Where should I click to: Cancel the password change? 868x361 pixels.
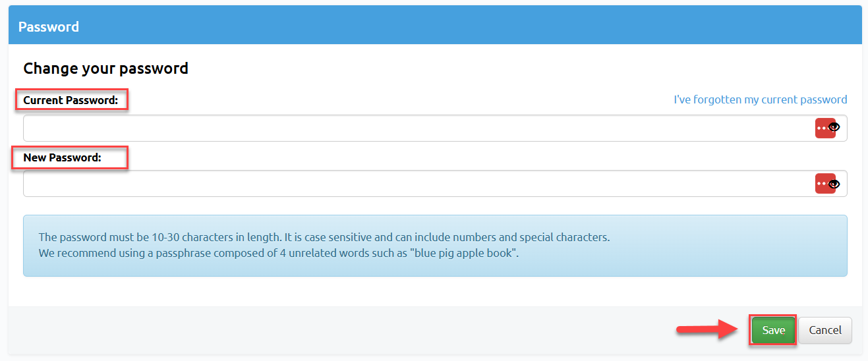[825, 330]
